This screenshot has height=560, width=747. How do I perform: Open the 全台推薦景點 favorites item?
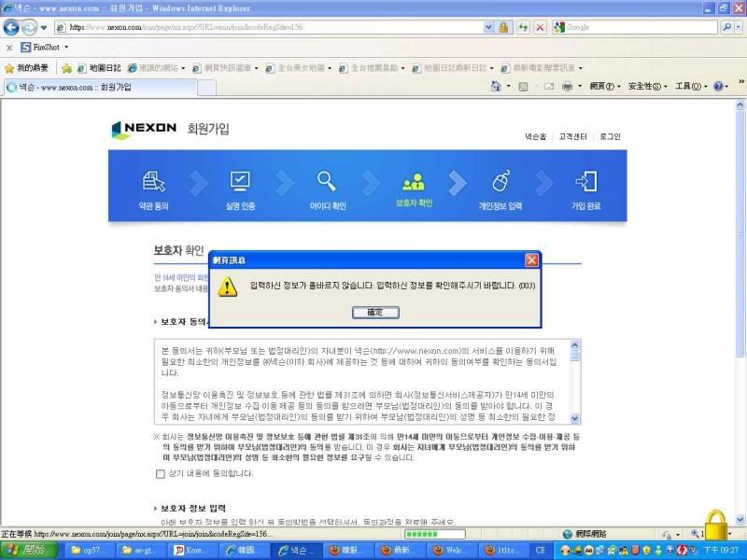(372, 68)
